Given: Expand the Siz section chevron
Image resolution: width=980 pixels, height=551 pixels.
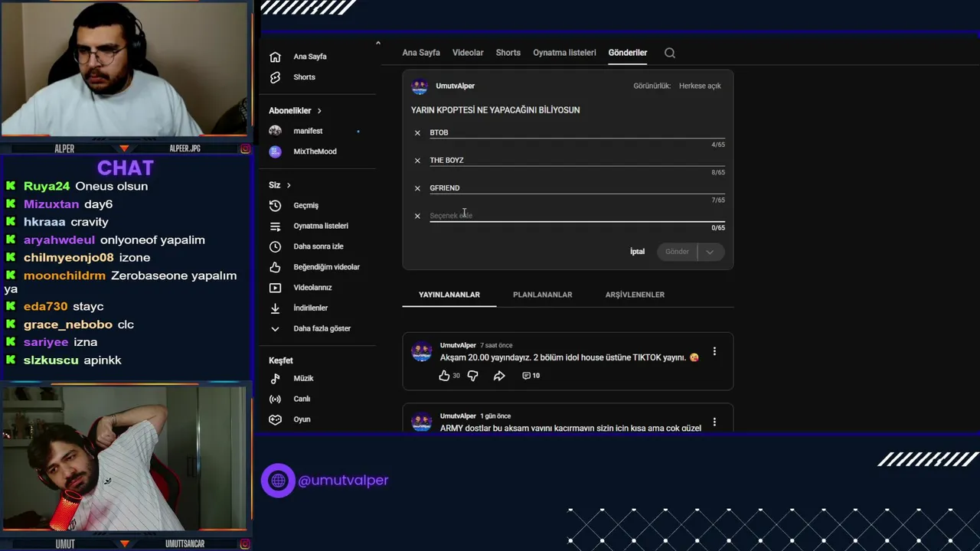Looking at the screenshot, I should [289, 185].
